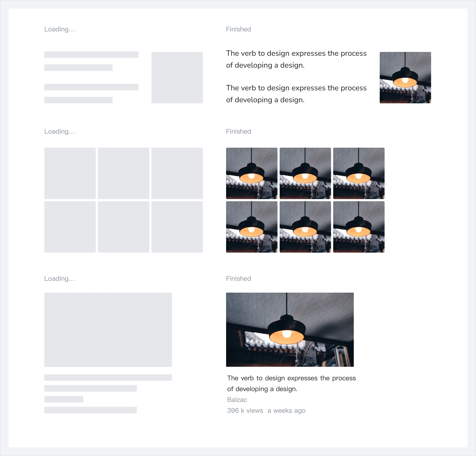The width and height of the screenshot is (476, 456).
Task: Click the second paragraph in the top finished card
Action: 296,94
